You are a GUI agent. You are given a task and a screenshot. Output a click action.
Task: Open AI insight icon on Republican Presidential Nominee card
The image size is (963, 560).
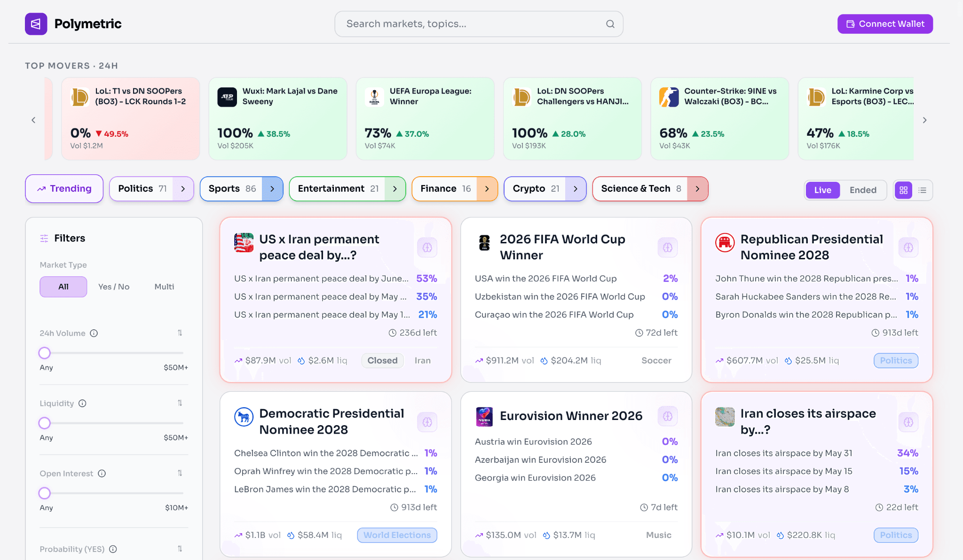point(908,248)
